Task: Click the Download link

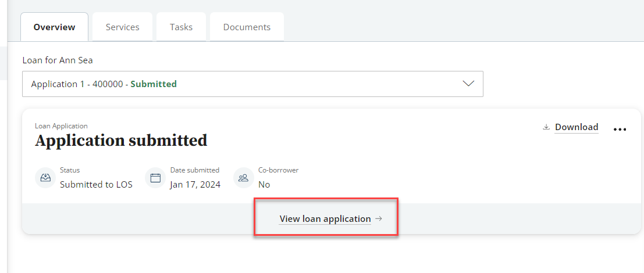Action: tap(577, 127)
